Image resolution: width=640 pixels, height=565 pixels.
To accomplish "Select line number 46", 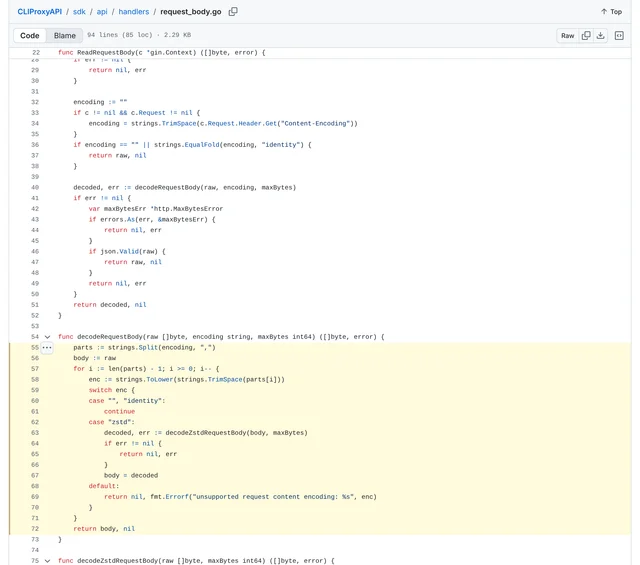I will click(35, 251).
